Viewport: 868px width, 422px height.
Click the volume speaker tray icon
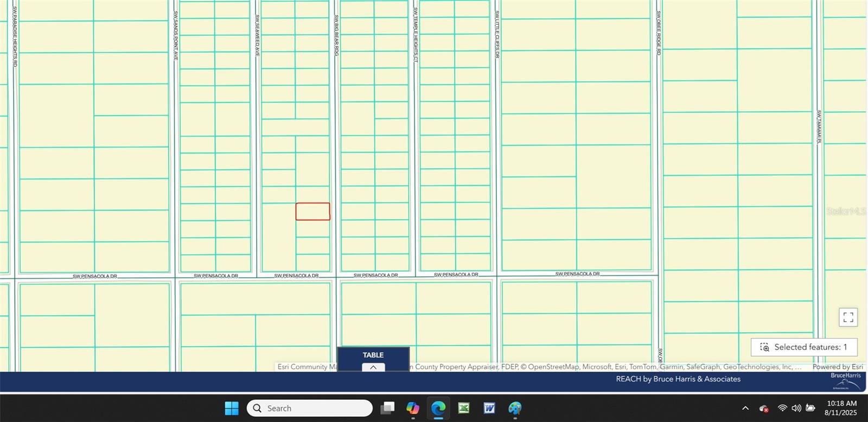(796, 408)
